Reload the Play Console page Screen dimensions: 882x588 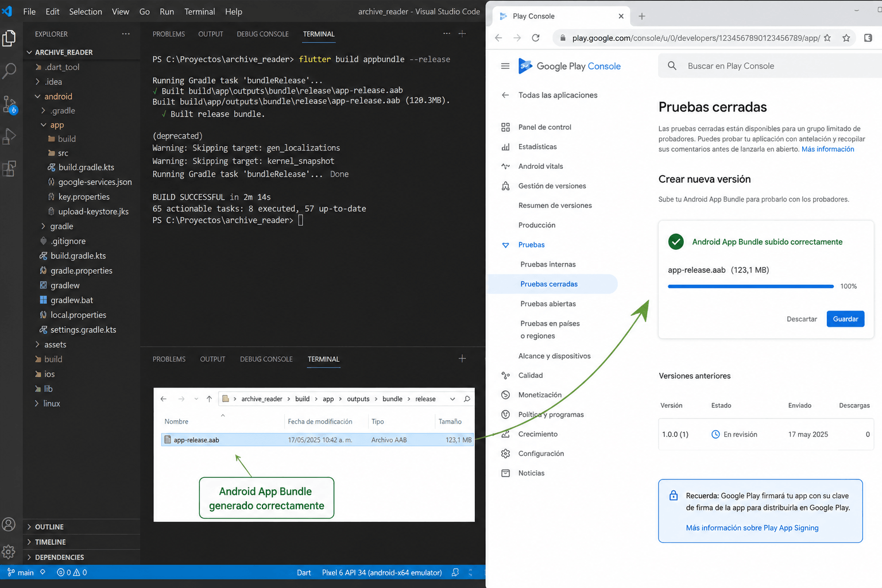coord(536,38)
